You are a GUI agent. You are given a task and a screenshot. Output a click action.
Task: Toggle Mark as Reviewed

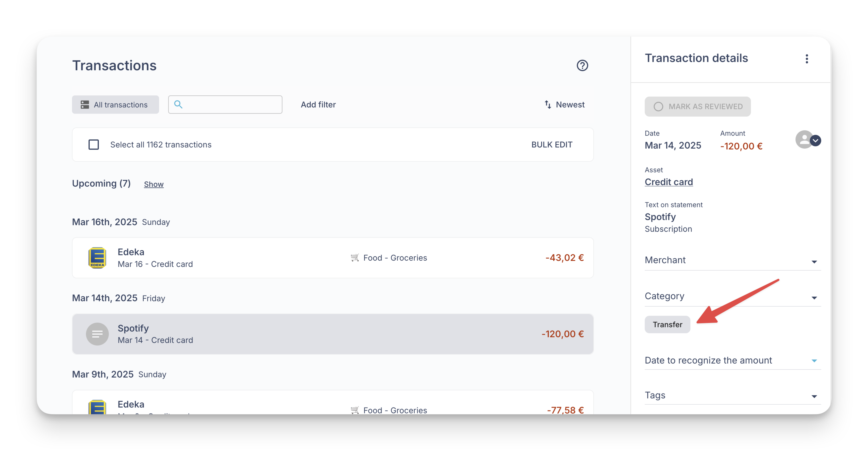point(698,107)
